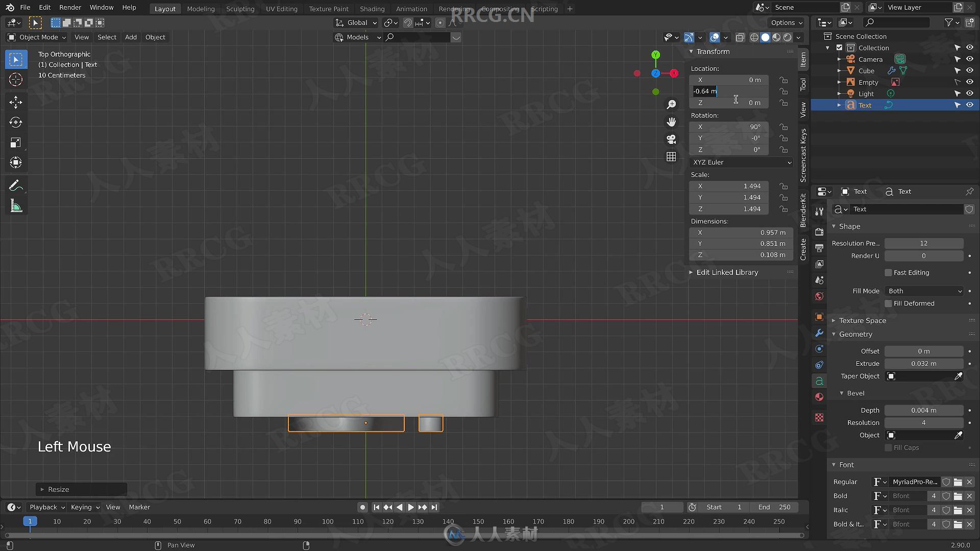Toggle Fast Editing checkbox in Shape panel
The image size is (980, 551).
pyautogui.click(x=888, y=272)
